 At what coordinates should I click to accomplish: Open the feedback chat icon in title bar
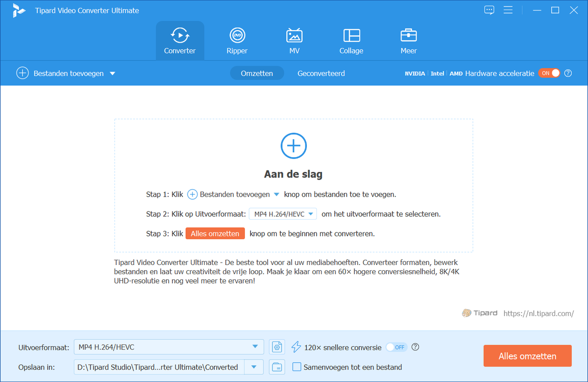click(x=489, y=10)
